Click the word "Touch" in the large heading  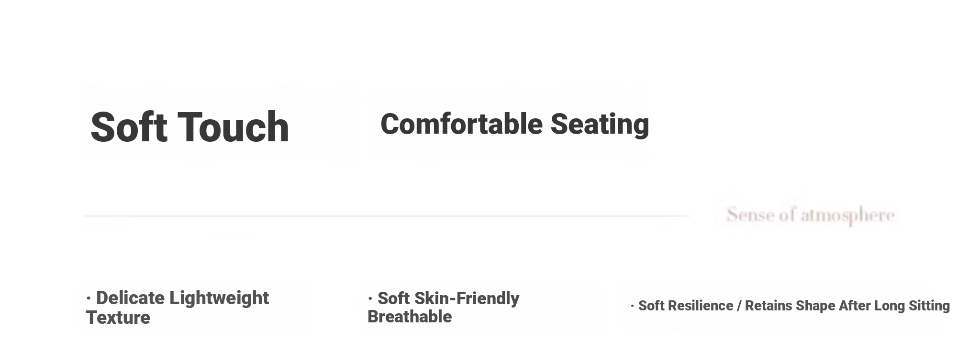pos(234,127)
